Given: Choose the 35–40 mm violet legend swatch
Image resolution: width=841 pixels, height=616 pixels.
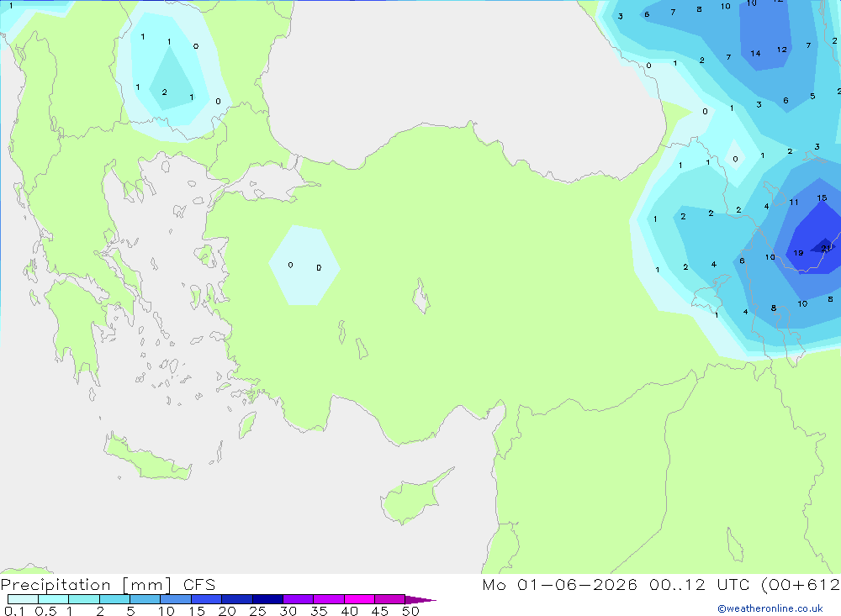Looking at the screenshot, I should click(329, 599).
